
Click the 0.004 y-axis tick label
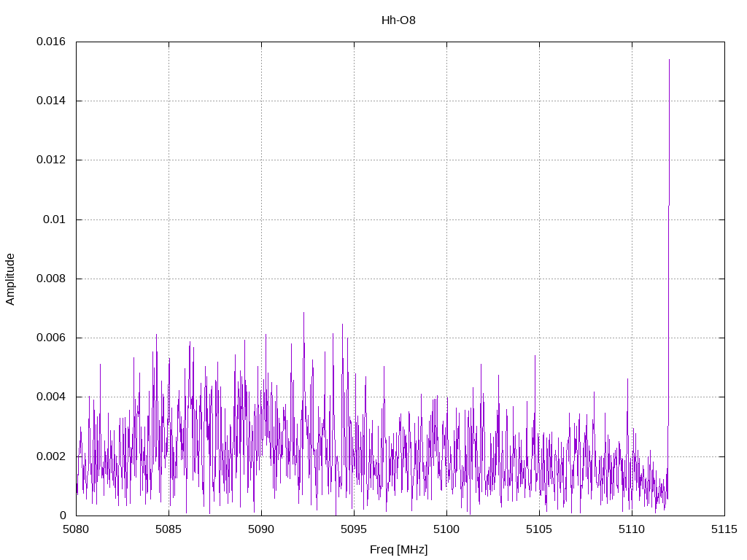coord(51,397)
